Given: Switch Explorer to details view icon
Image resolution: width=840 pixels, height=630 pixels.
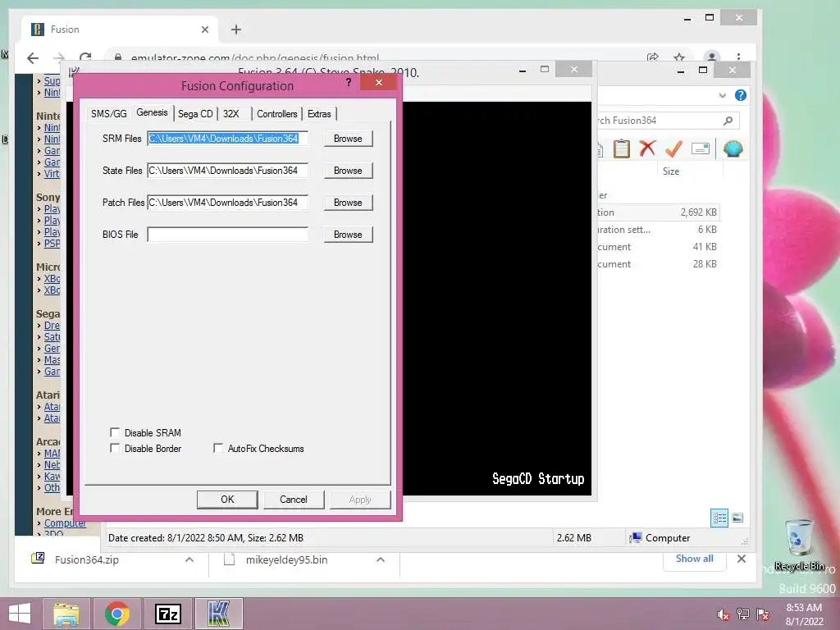Looking at the screenshot, I should click(719, 518).
